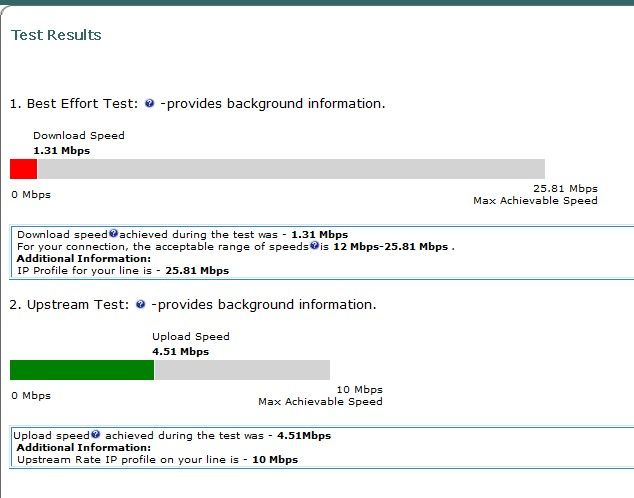This screenshot has height=498, width=634.
Task: Click the grey portion of download bar
Action: pos(291,169)
